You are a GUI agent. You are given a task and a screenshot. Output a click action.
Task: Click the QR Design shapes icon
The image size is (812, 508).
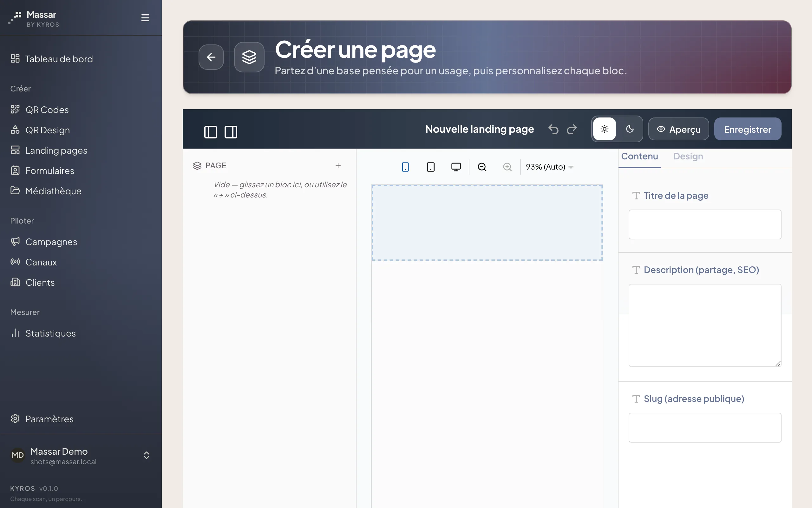click(15, 130)
